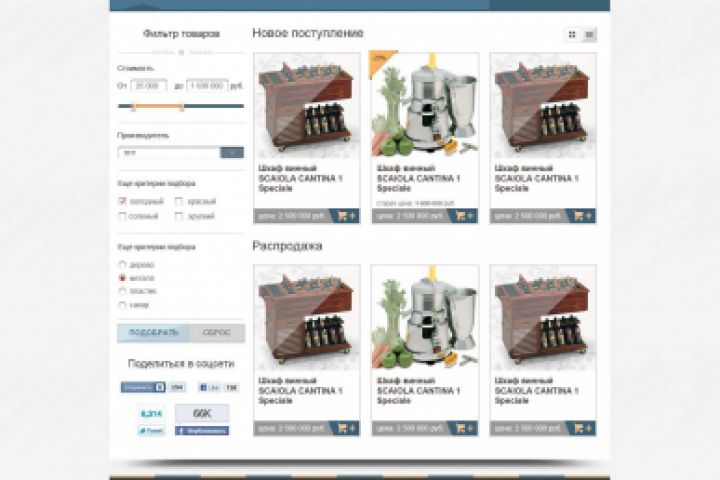Click the 'Производитель' label
The height and width of the screenshot is (480, 720).
point(143,136)
